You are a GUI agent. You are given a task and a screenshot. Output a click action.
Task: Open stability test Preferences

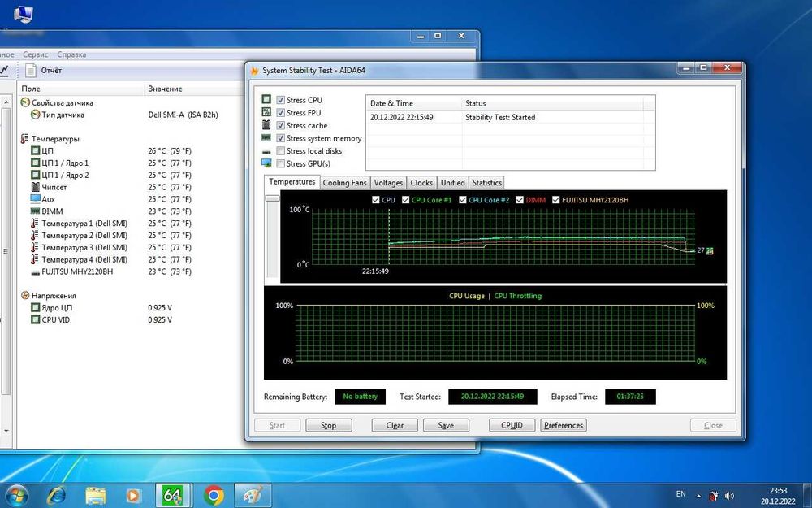(564, 425)
